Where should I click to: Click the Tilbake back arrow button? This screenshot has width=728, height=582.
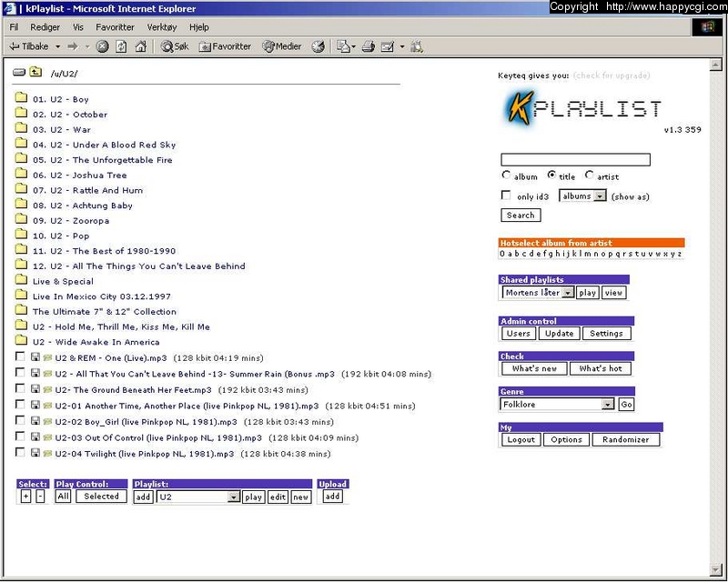[29, 46]
